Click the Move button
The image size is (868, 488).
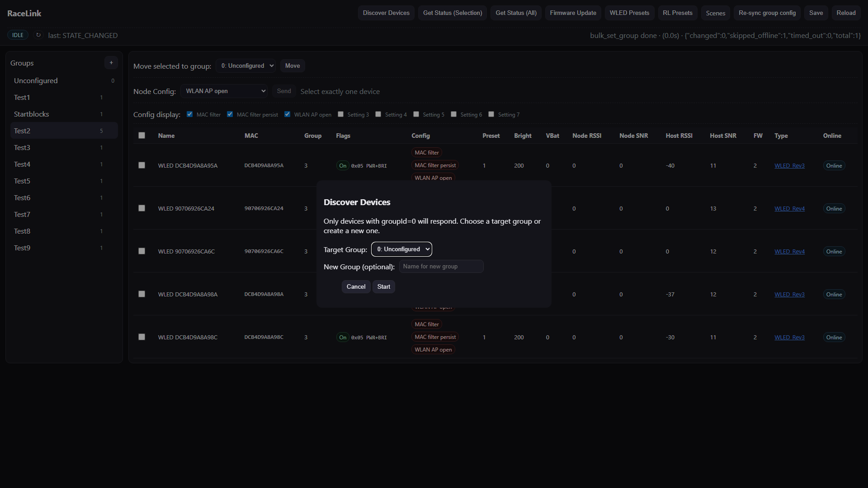[292, 66]
